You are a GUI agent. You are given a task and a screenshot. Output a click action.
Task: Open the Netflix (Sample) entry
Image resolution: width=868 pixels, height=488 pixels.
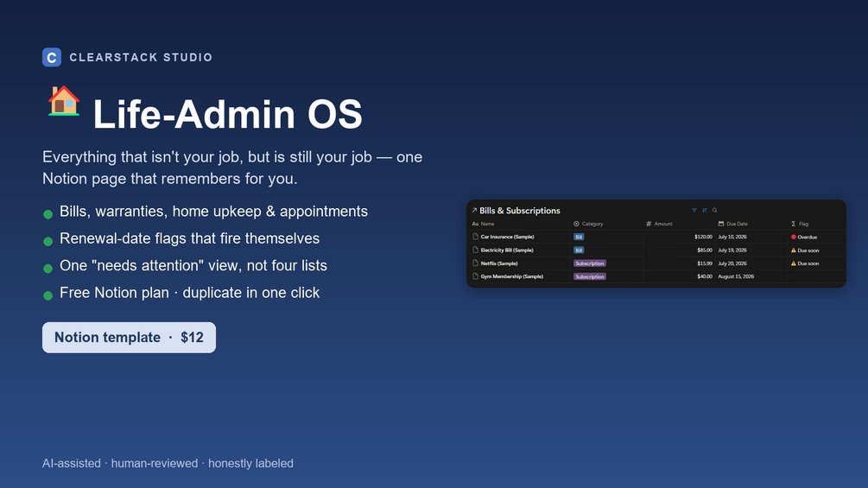[x=499, y=263]
